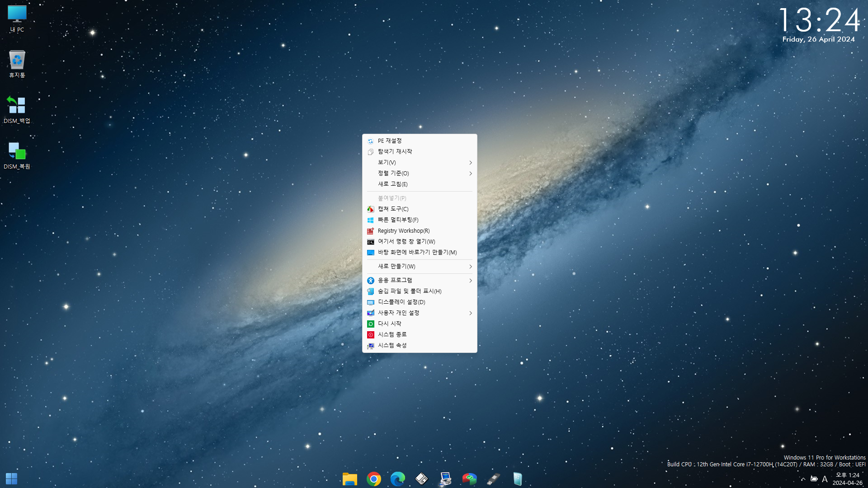Choose 바탕 화면에 바로가기 만들기(M)
Viewport: 868px width, 488px height.
click(420, 253)
